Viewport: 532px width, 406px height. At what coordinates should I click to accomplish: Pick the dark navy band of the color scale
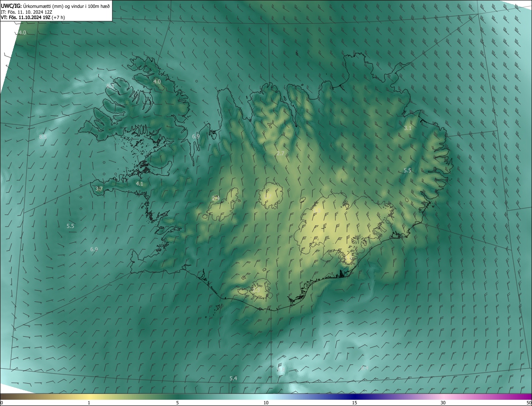coord(355,397)
